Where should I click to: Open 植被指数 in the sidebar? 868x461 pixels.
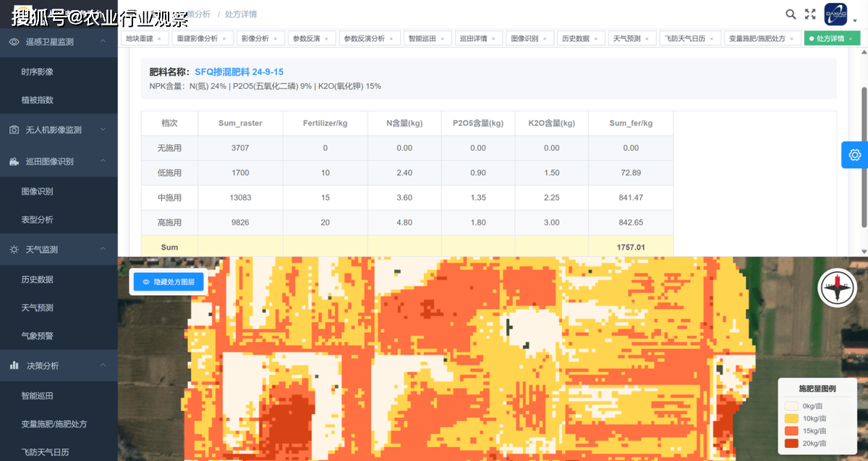38,101
